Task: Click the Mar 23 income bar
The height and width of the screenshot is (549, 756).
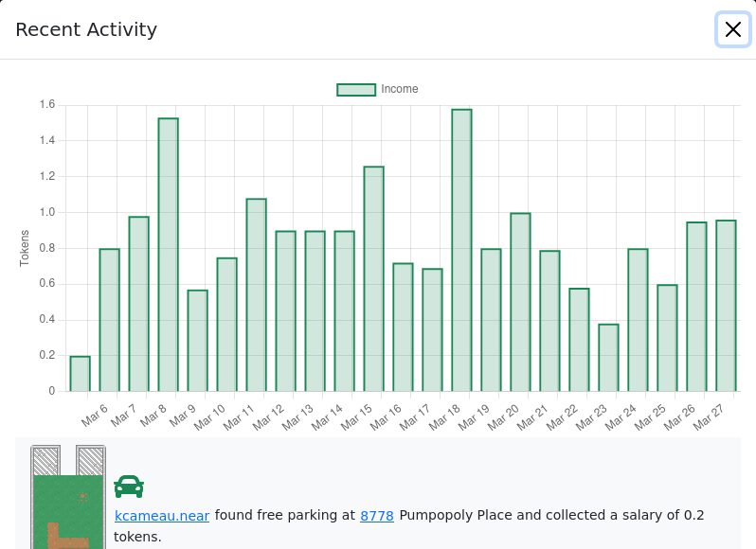Action: point(608,358)
